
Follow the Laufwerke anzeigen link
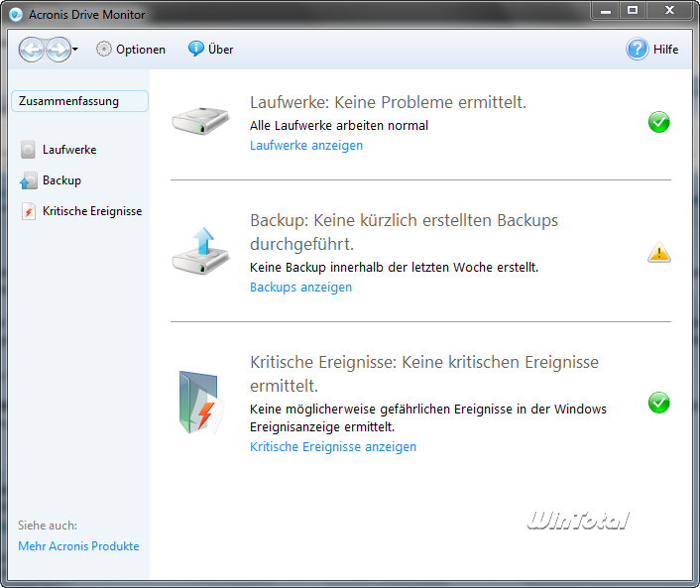pyautogui.click(x=306, y=146)
